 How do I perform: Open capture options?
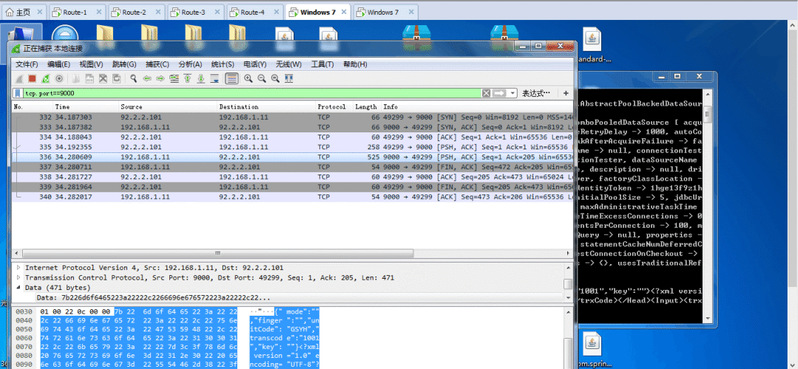point(59,79)
